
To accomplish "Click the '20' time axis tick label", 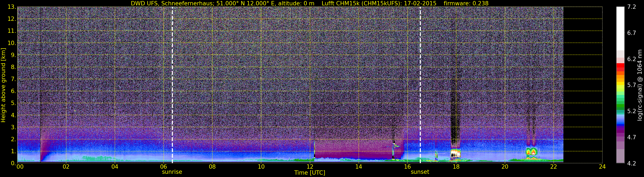I will tap(505, 167).
